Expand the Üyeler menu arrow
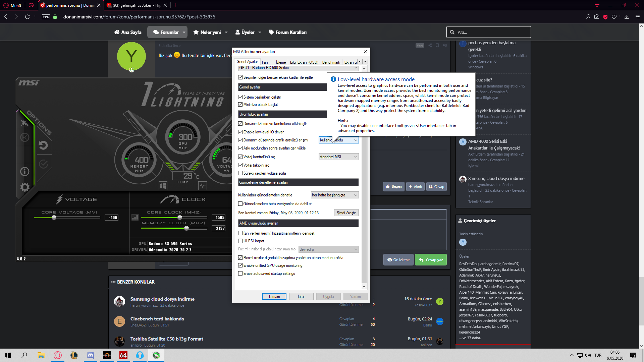644x362 pixels. click(260, 33)
